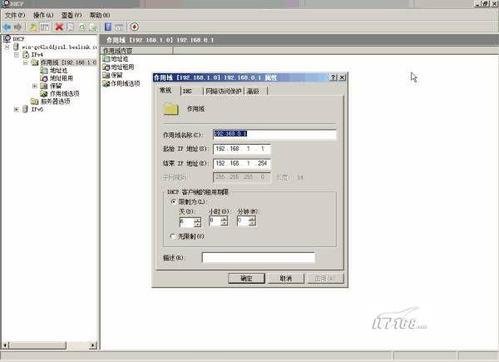Viewport: 499px width, 362px height.
Task: Collapse the 作用域 scope node expander
Action: (25, 62)
